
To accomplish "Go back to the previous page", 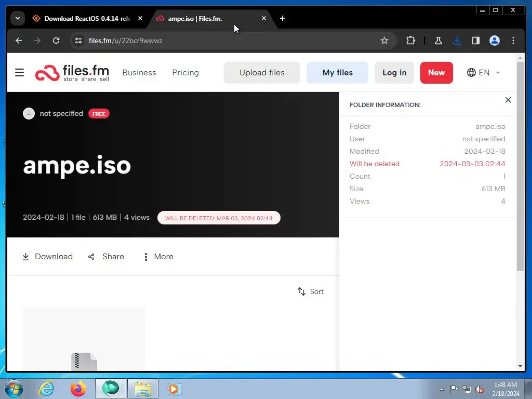I will 19,41.
